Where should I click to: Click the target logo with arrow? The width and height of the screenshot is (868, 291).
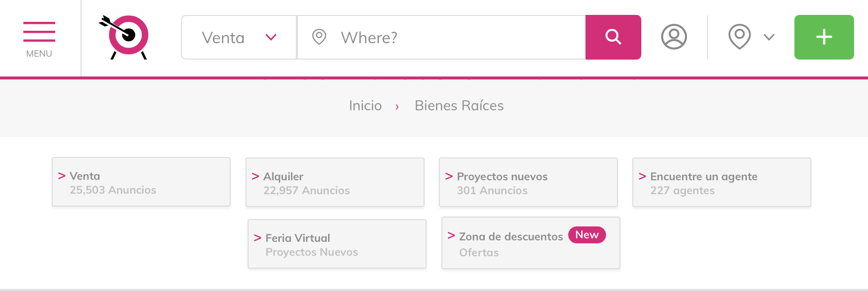(x=124, y=37)
